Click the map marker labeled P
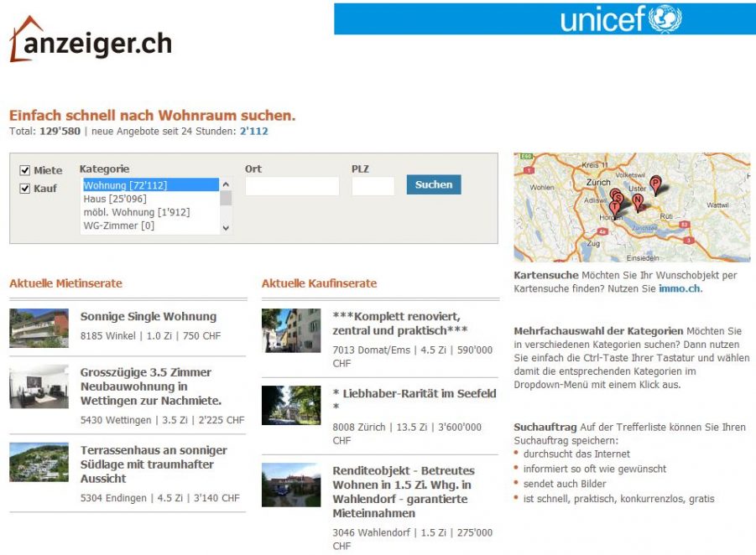The height and width of the screenshot is (555, 756). (x=655, y=184)
